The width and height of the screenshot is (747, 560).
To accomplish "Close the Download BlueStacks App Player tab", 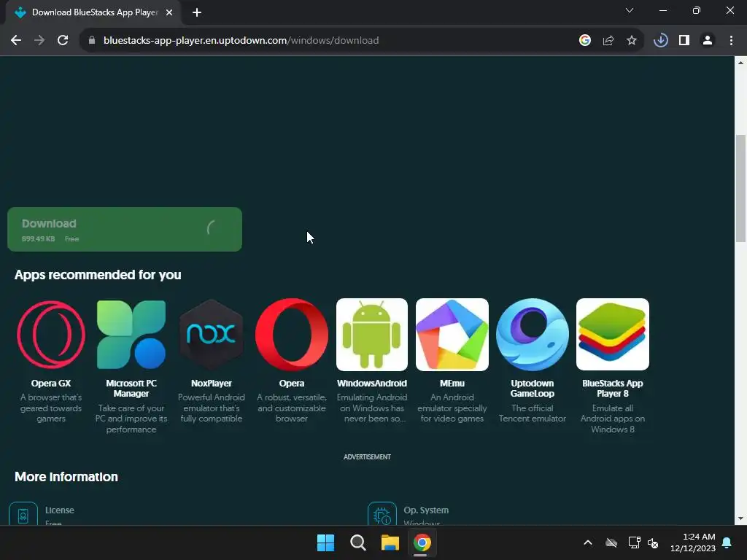I will tap(169, 12).
